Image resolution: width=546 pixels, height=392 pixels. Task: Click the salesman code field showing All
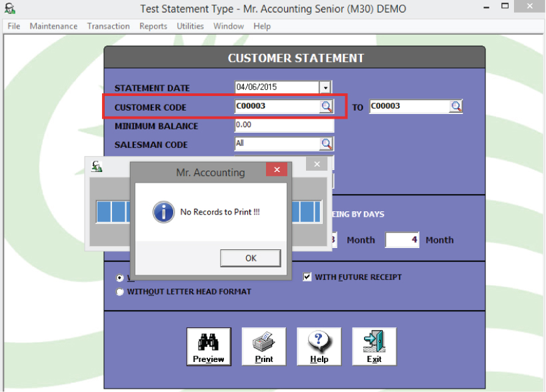[277, 144]
